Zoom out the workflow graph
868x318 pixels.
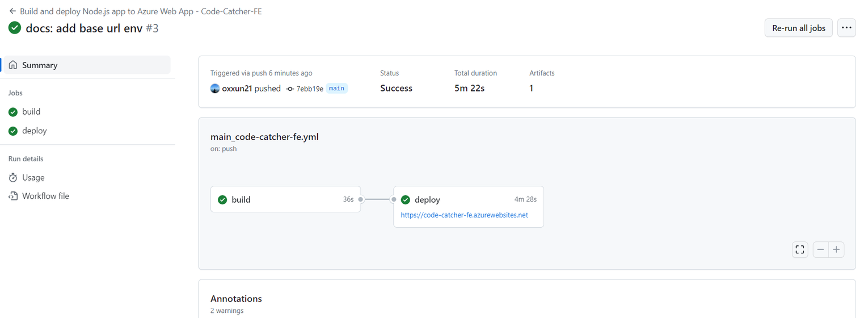(821, 249)
